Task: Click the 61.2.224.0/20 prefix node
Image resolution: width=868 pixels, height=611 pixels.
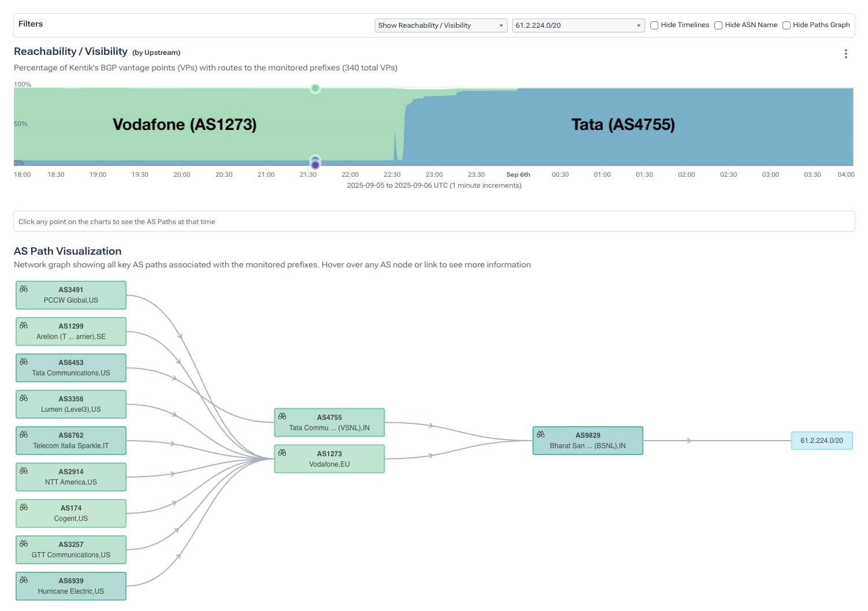Action: click(822, 441)
